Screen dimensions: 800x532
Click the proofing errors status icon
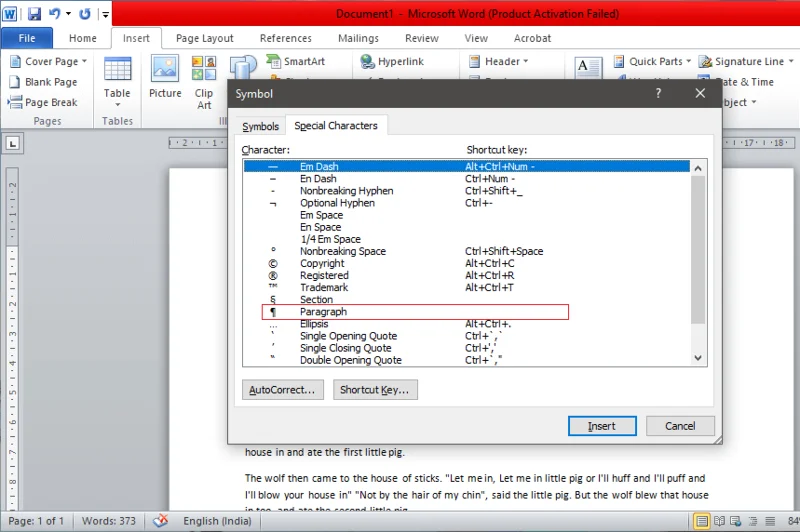coord(161,521)
